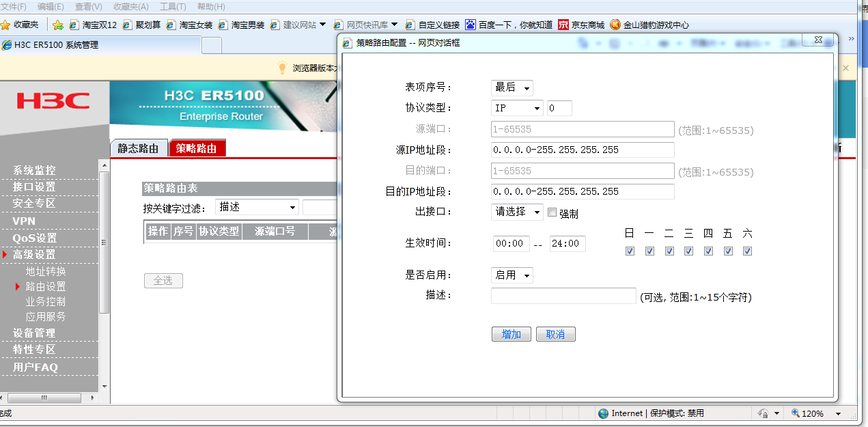The height and width of the screenshot is (427, 868).
Task: Uncheck the 四 (Thursday) checkbox
Action: (708, 251)
